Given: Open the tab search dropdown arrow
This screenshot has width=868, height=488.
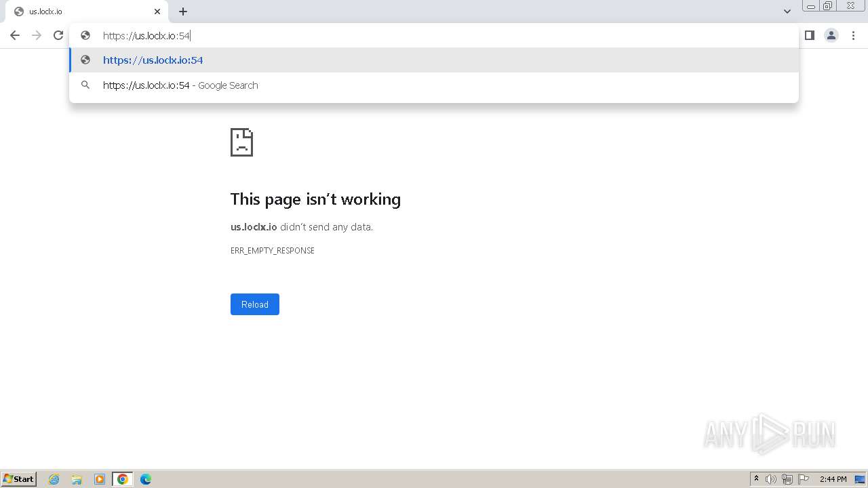Looking at the screenshot, I should (x=787, y=12).
